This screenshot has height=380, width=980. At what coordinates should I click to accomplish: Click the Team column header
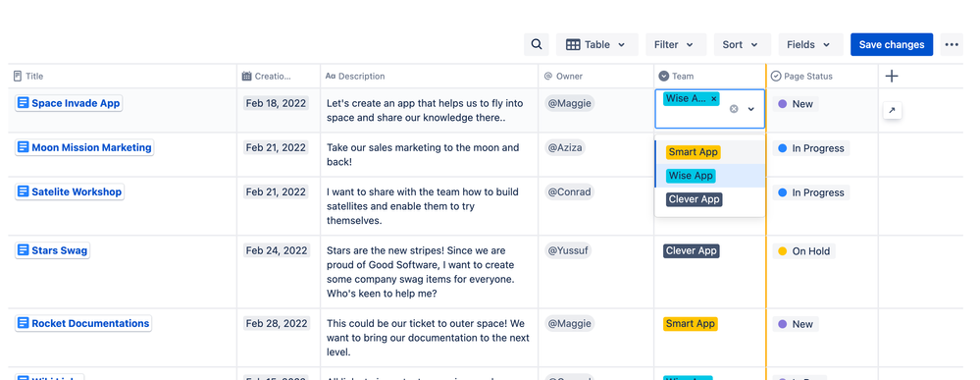tap(710, 77)
